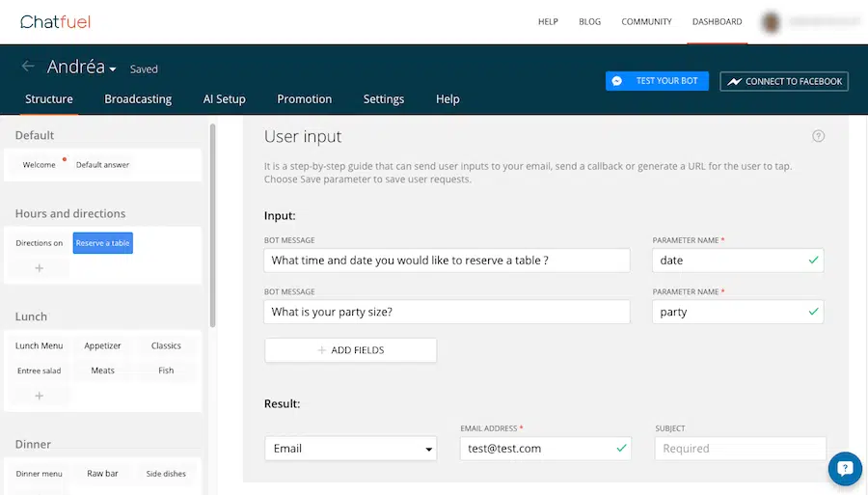868x495 pixels.
Task: Switch to the Broadcasting tab
Action: click(138, 98)
